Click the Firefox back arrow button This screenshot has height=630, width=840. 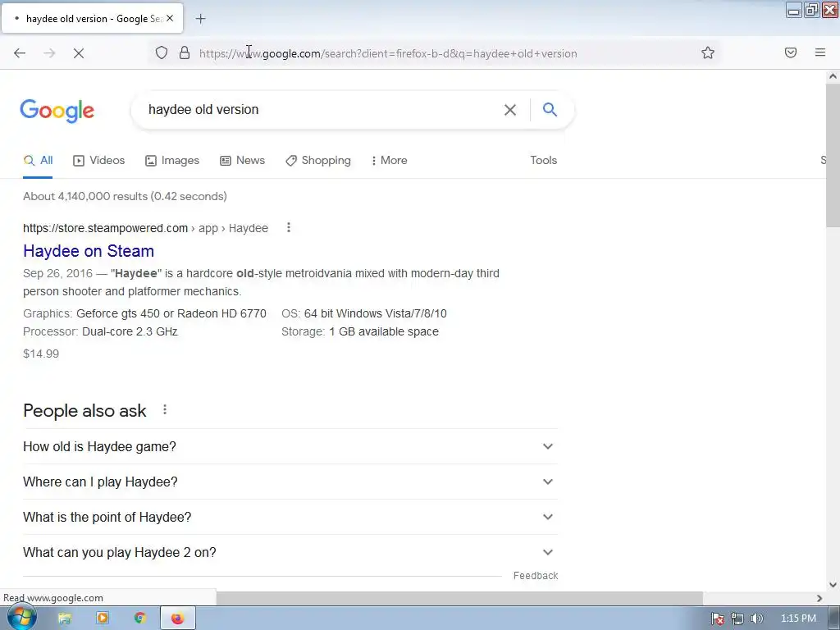click(x=20, y=53)
